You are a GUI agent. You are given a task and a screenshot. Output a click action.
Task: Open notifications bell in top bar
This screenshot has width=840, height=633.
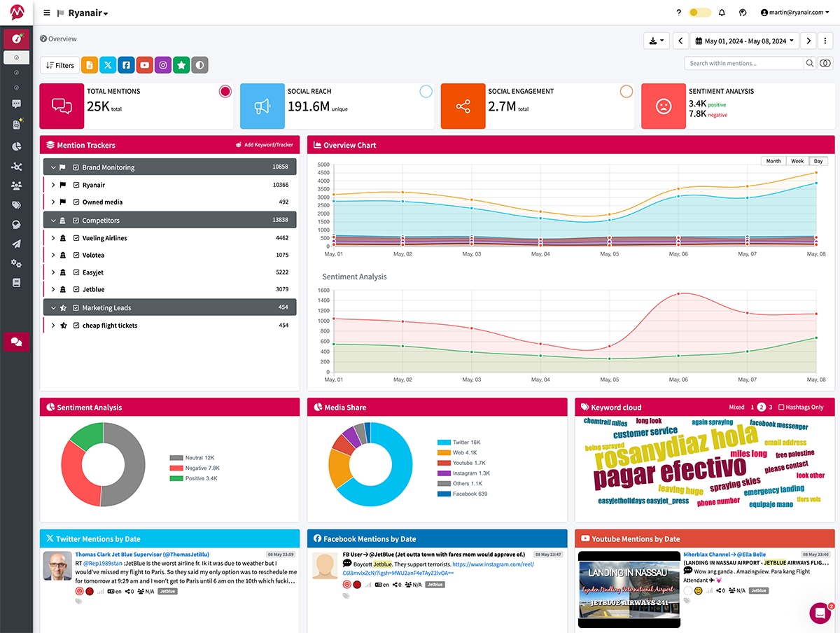(x=722, y=13)
